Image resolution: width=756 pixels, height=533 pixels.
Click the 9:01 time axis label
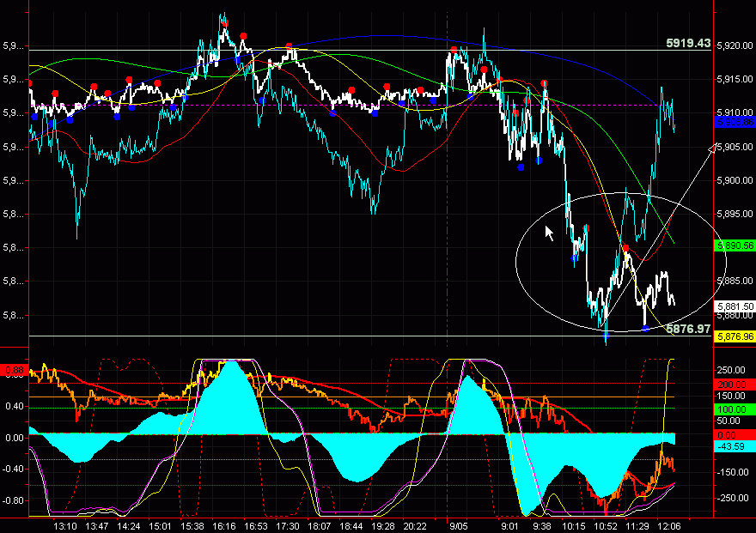coord(509,526)
